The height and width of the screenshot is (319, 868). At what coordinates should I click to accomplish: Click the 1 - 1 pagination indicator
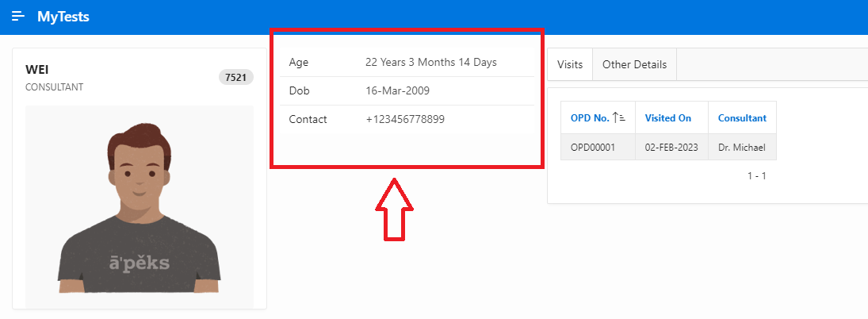756,175
